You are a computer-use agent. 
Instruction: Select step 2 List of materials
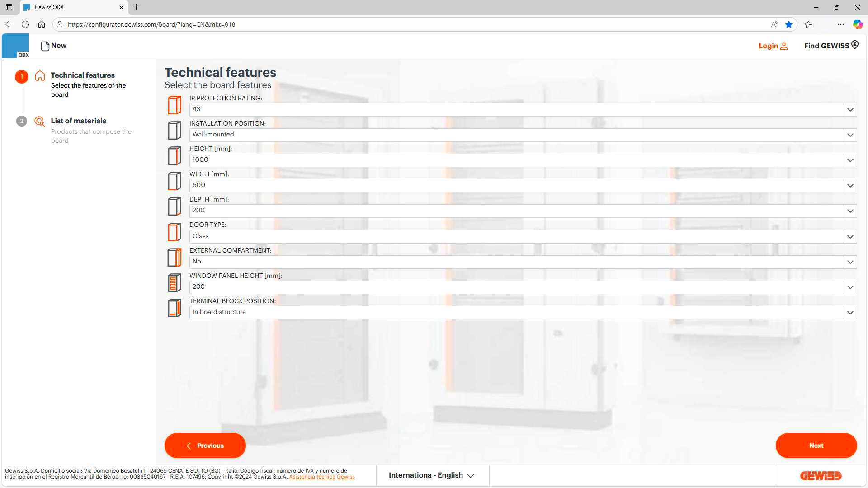(78, 121)
